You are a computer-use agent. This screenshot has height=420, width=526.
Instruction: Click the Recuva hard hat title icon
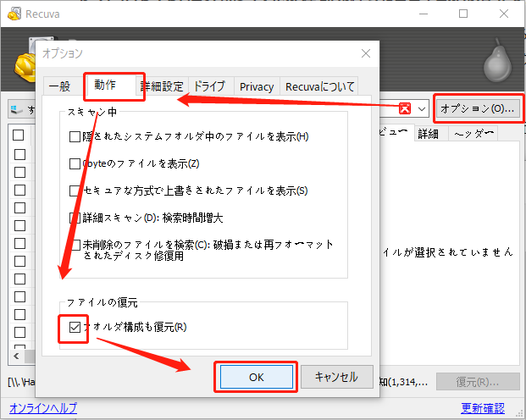tap(14, 14)
